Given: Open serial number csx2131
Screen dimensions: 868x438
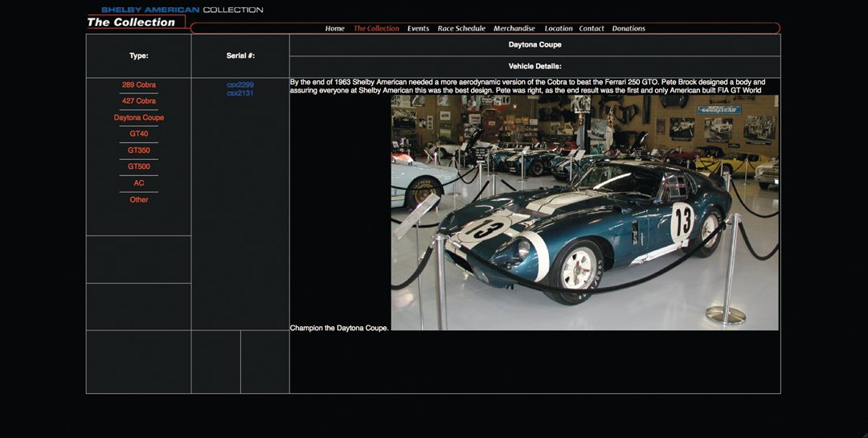Looking at the screenshot, I should (240, 93).
